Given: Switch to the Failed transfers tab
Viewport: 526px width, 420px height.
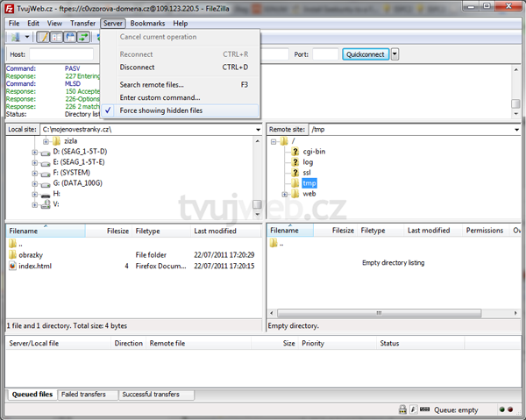Looking at the screenshot, I should click(87, 395).
